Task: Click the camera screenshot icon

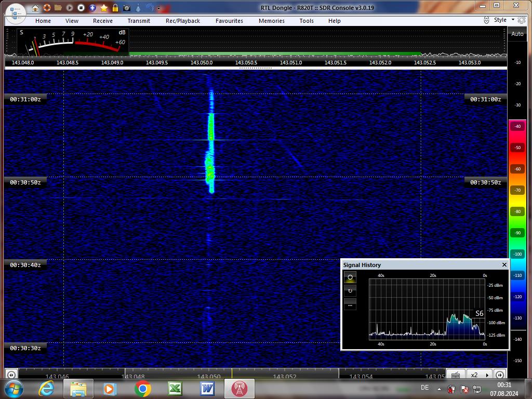Action: tap(127, 8)
